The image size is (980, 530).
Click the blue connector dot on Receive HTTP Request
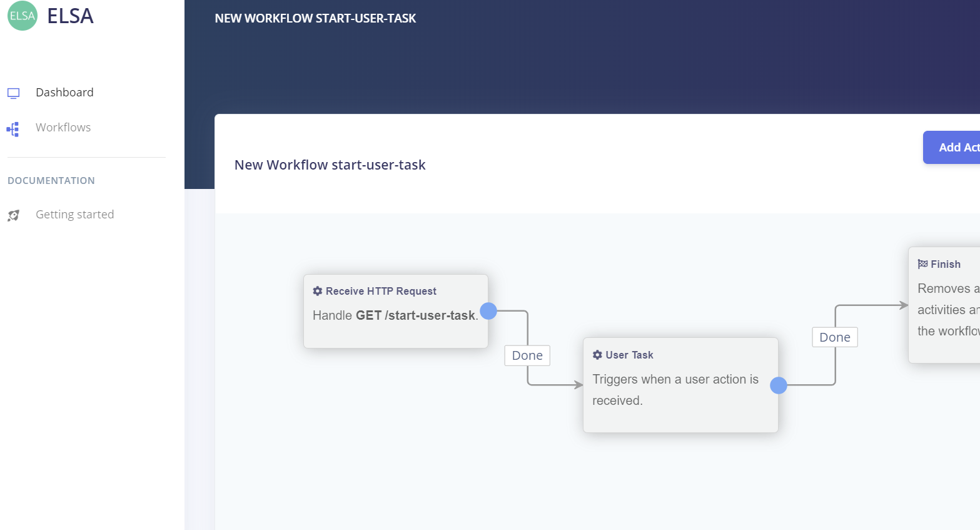pos(488,310)
